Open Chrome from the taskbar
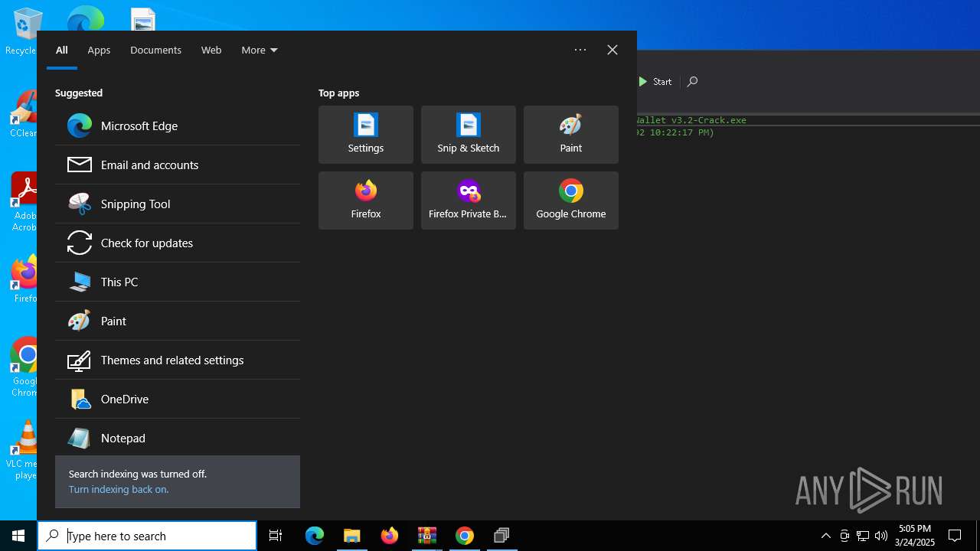This screenshot has width=980, height=551. (x=465, y=536)
